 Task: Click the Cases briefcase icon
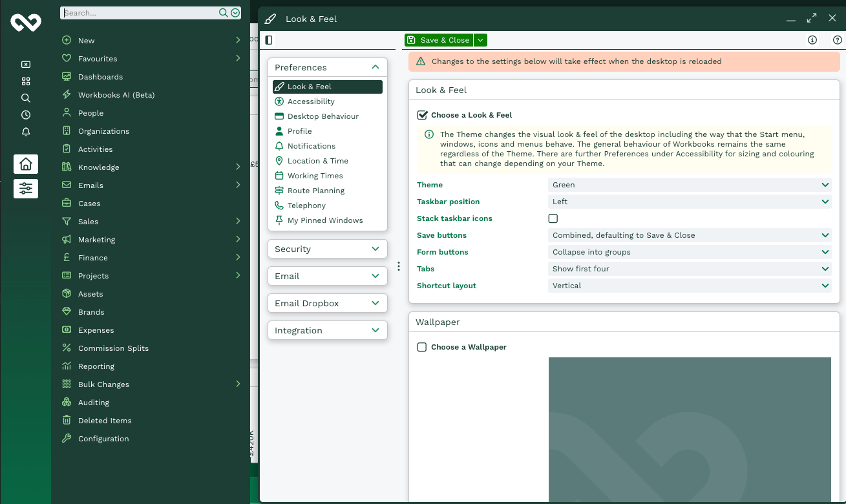click(x=67, y=203)
